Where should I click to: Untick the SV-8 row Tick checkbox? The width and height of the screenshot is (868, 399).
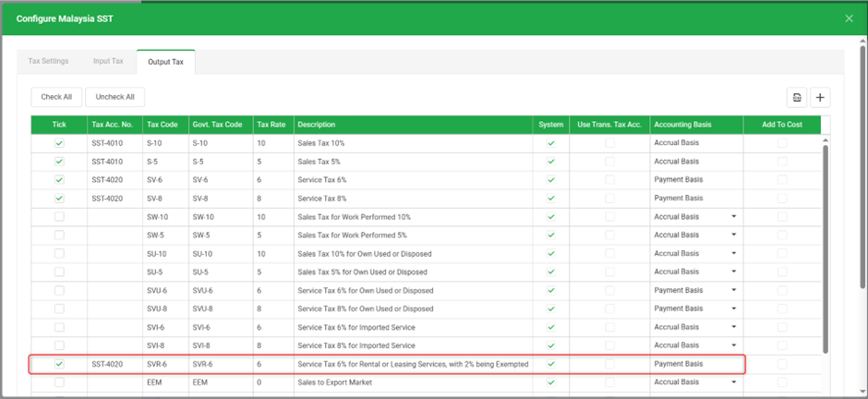(59, 199)
